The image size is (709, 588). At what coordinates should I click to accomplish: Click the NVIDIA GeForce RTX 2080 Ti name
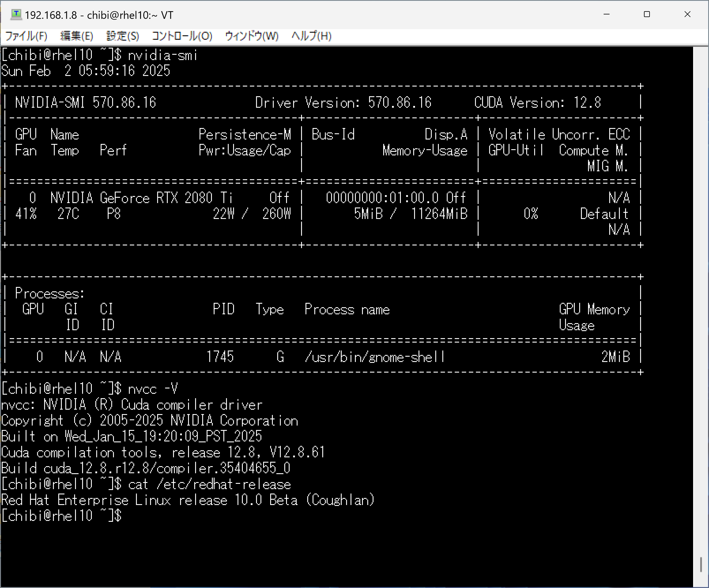[141, 198]
